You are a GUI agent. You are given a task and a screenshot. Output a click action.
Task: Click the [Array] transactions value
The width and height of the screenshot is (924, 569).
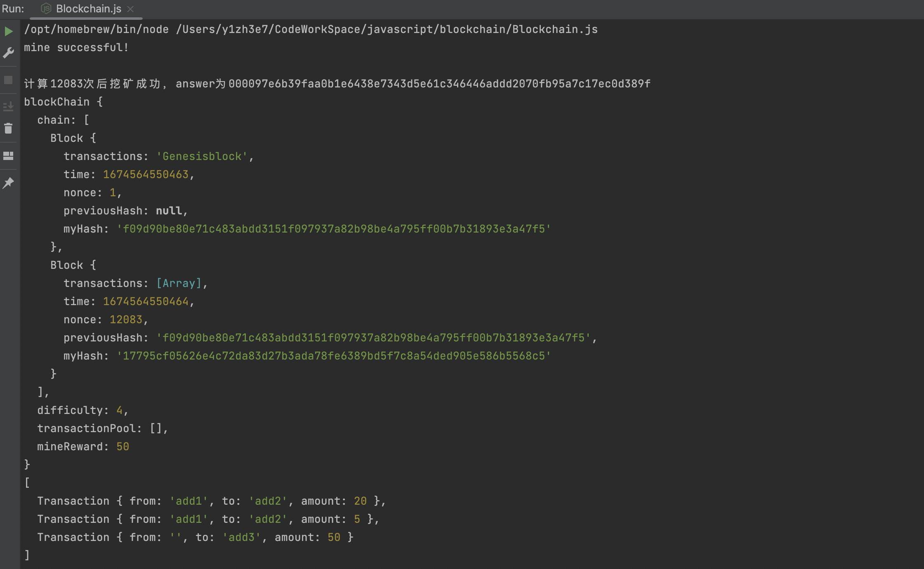[x=179, y=283]
